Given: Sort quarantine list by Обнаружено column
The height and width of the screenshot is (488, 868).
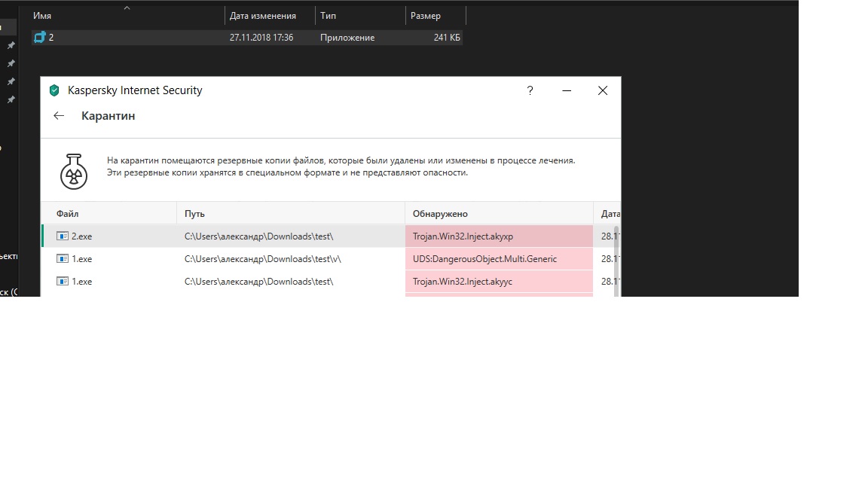Looking at the screenshot, I should (x=440, y=214).
